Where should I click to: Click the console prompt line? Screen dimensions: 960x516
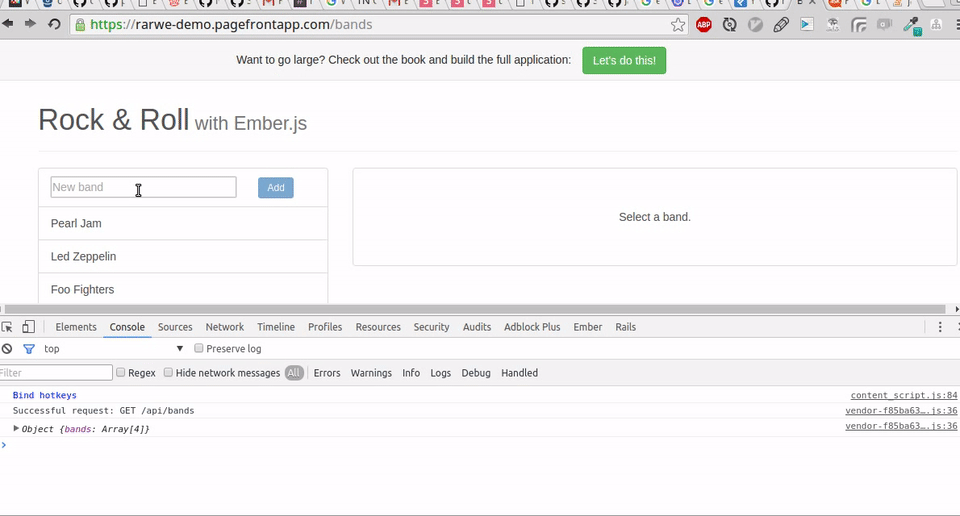pyautogui.click(x=480, y=445)
